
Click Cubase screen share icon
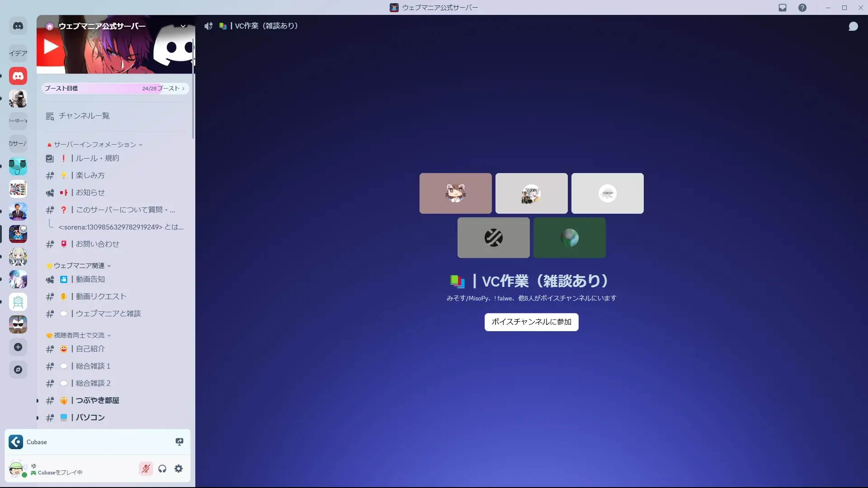pos(179,442)
